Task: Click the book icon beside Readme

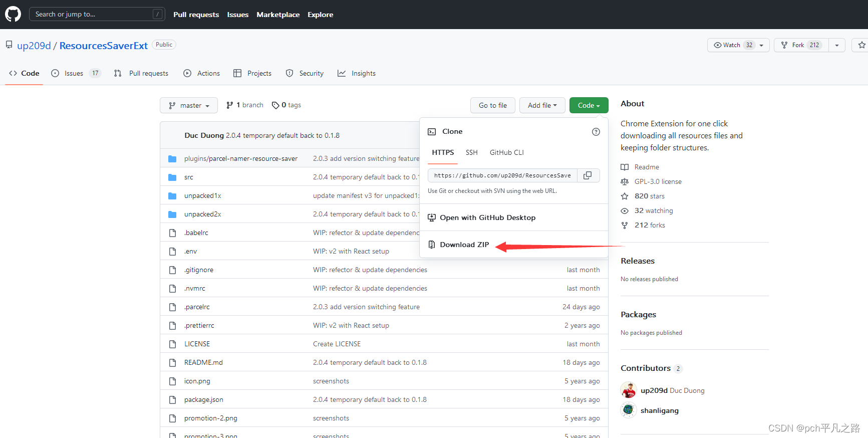Action: click(x=625, y=167)
